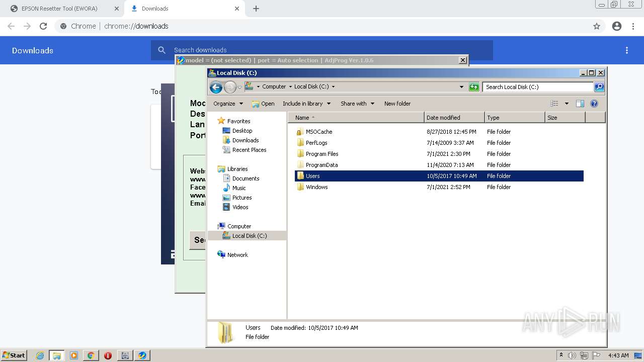Open recent pages dropdown arrow in Explorer
644x362 pixels.
240,87
